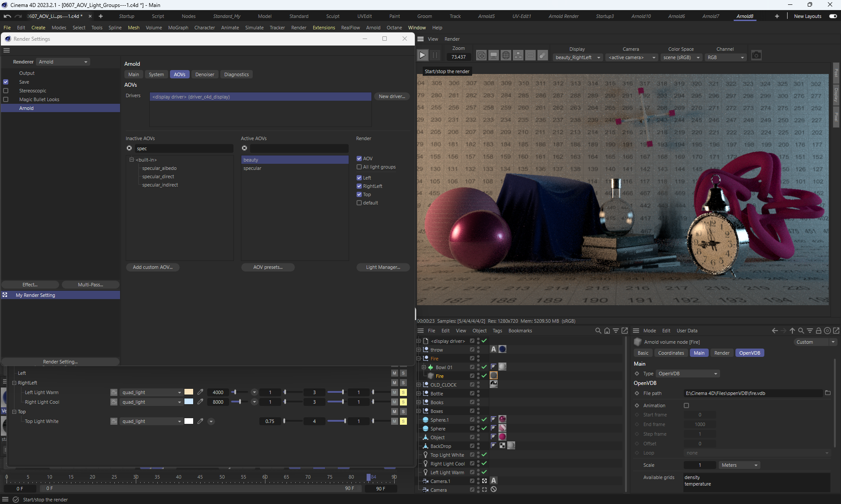This screenshot has width=841, height=504.
Task: Click the search icon in the Object Manager
Action: point(598,331)
